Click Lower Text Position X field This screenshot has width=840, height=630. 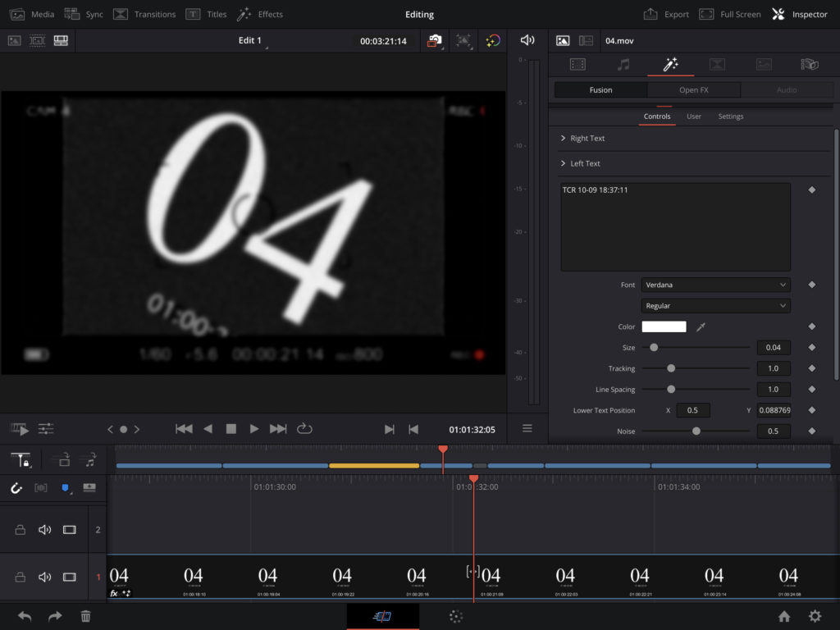pos(692,410)
